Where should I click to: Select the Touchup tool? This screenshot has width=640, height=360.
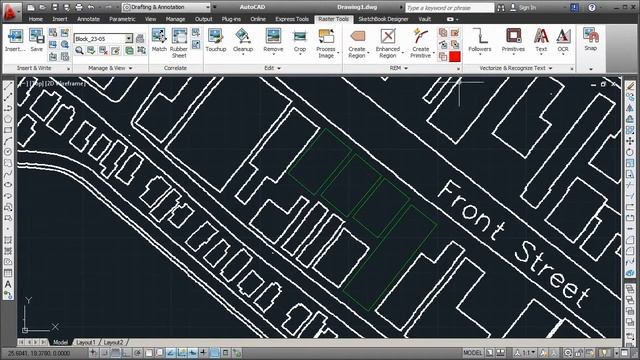point(216,40)
